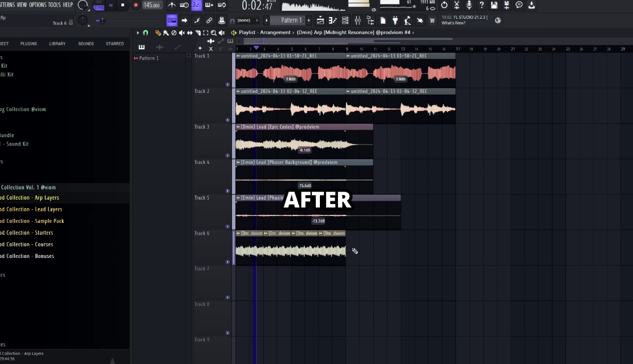This screenshot has height=364, width=633.
Task: Click the tempo field showing 145
Action: (151, 5)
